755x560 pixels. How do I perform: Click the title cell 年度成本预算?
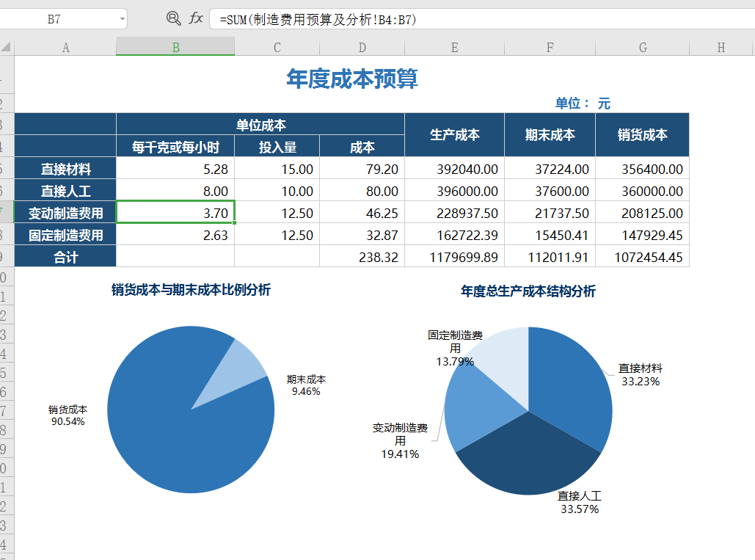coord(359,79)
